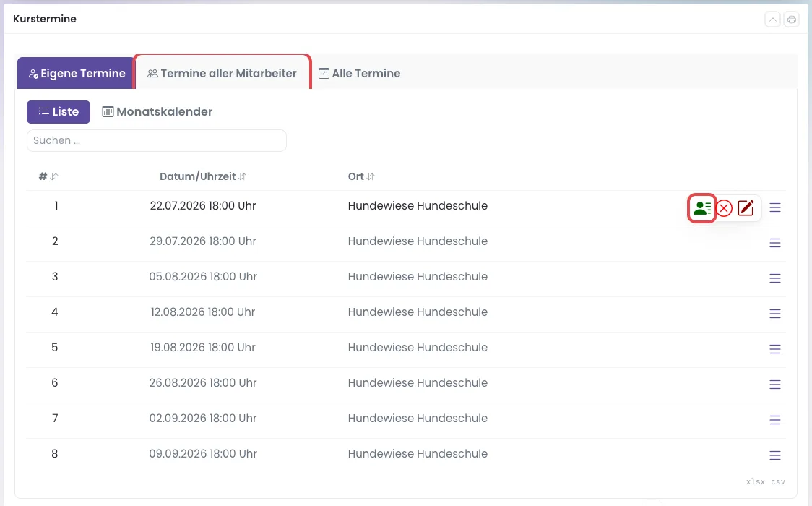Select the Liste view
The height and width of the screenshot is (506, 812).
click(59, 112)
